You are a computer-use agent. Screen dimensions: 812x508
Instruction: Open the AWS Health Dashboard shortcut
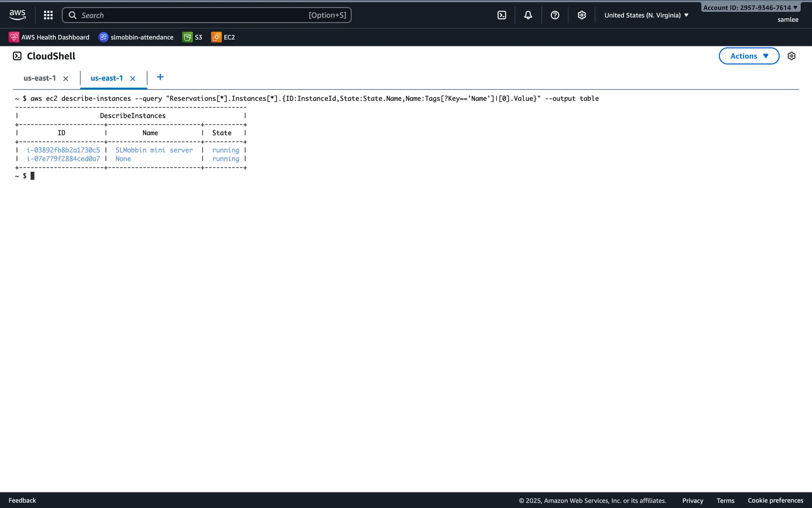click(x=49, y=37)
